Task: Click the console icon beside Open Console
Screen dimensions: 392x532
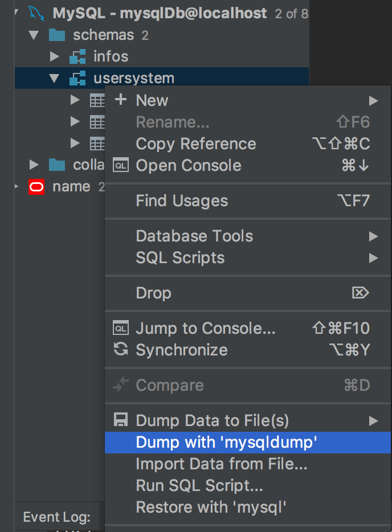Action: point(120,165)
